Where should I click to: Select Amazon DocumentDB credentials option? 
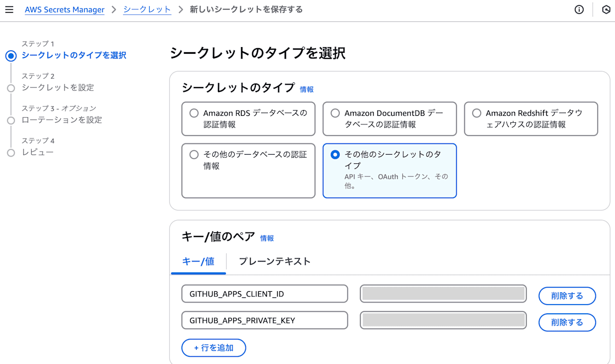click(x=389, y=118)
